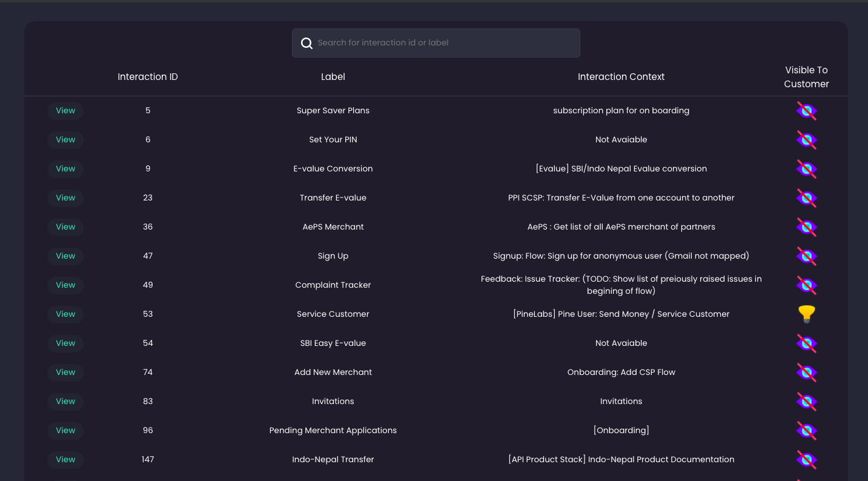Toggle visibility for Super Saver Plans row
The height and width of the screenshot is (481, 868).
(806, 111)
